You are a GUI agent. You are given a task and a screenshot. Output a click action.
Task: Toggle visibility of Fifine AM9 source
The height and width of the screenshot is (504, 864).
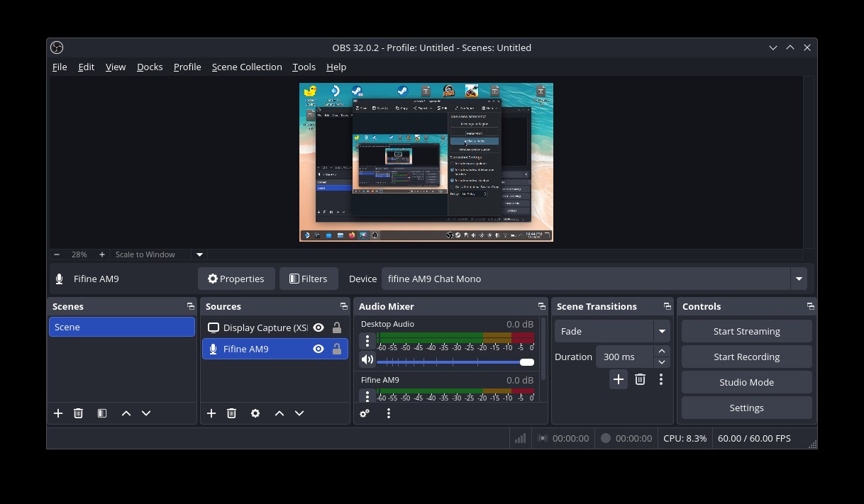point(319,349)
